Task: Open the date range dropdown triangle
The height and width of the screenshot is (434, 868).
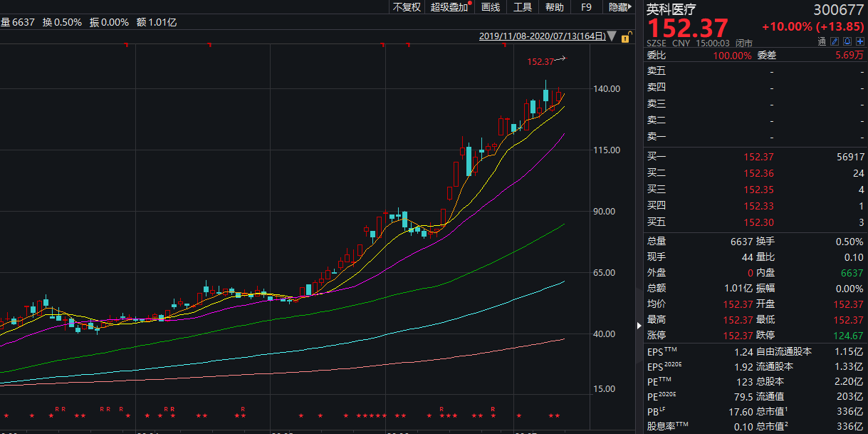Action: tap(613, 36)
